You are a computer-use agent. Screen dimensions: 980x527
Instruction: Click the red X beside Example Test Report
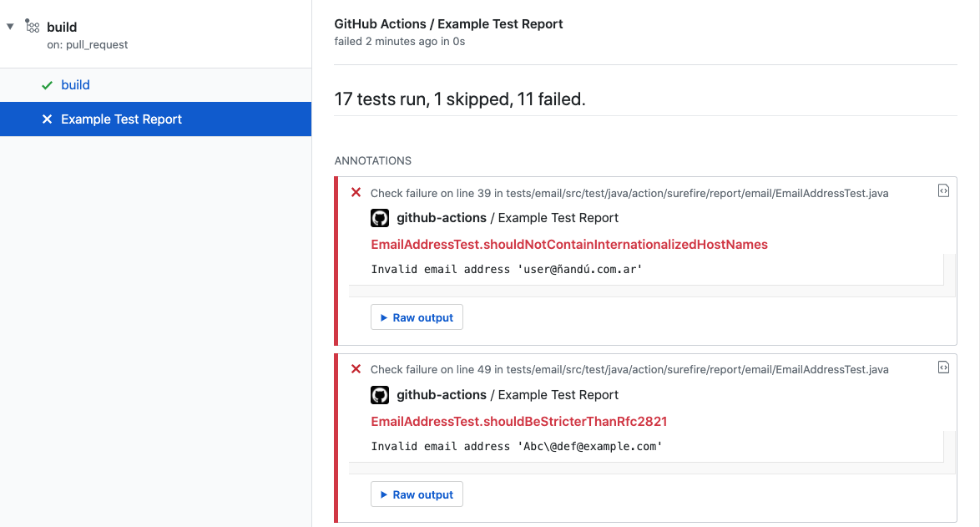click(x=48, y=119)
